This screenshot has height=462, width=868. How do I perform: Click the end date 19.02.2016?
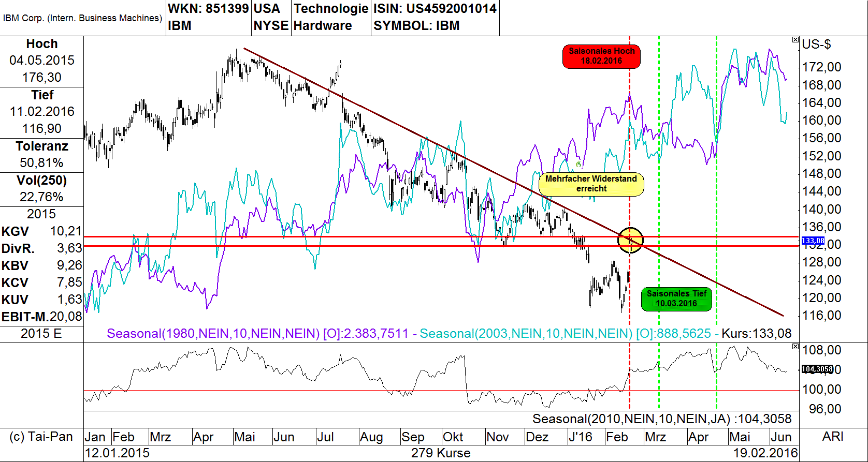[x=765, y=453]
